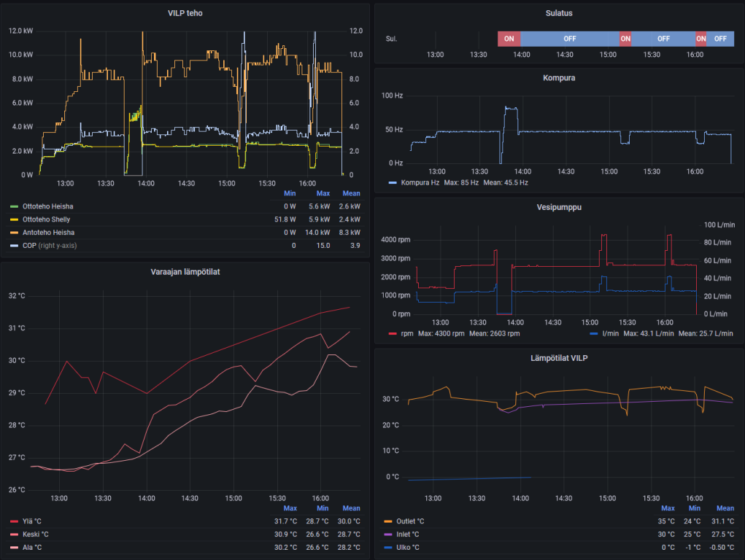This screenshot has height=560, width=745.
Task: Click the Vesipumppu panel title
Action: click(559, 207)
